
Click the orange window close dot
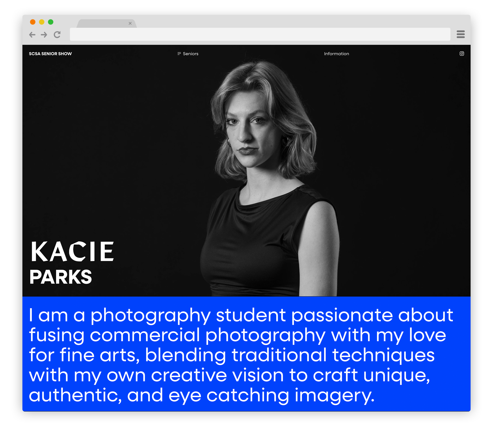[33, 22]
